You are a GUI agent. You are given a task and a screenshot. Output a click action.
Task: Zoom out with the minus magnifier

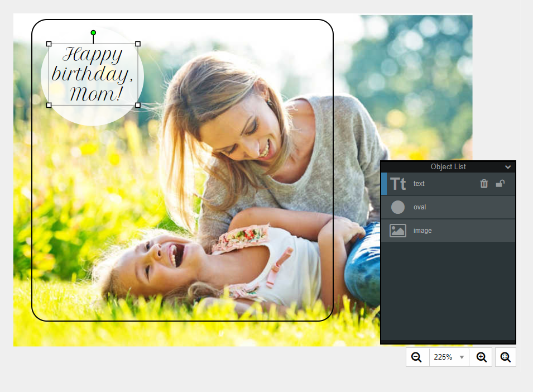[416, 357]
